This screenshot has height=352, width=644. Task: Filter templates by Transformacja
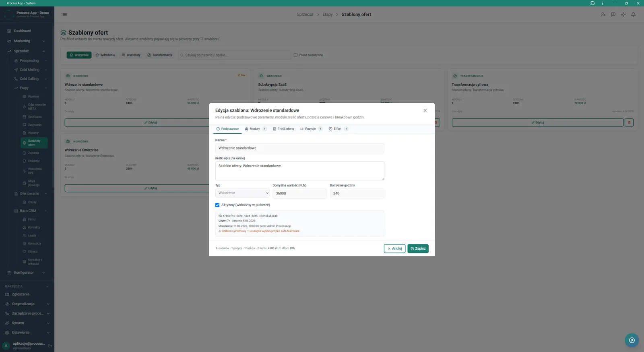pyautogui.click(x=160, y=55)
